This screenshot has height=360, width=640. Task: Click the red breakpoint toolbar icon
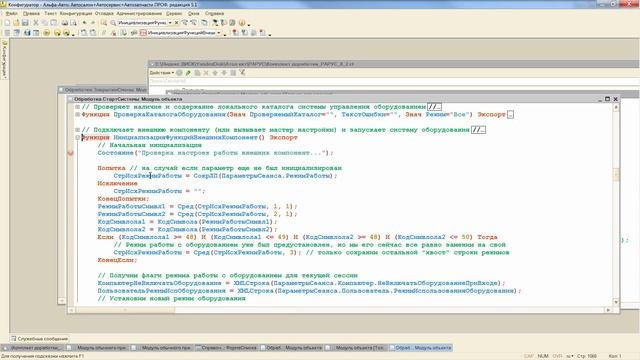click(236, 33)
